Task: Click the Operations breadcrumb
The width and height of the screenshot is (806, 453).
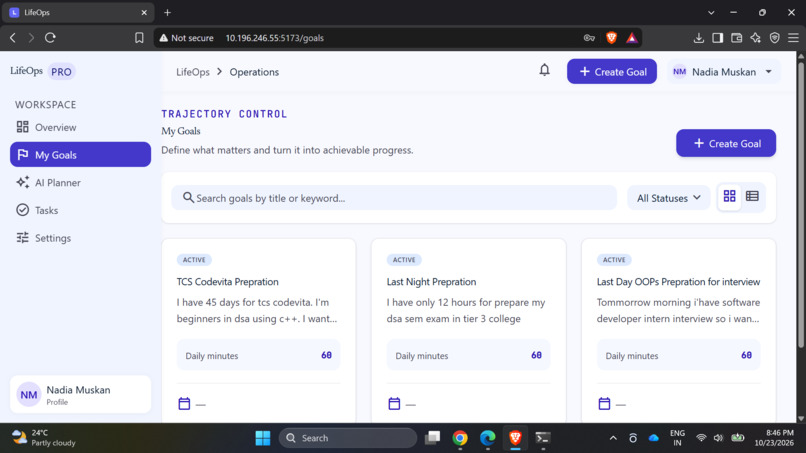Action: click(x=254, y=72)
